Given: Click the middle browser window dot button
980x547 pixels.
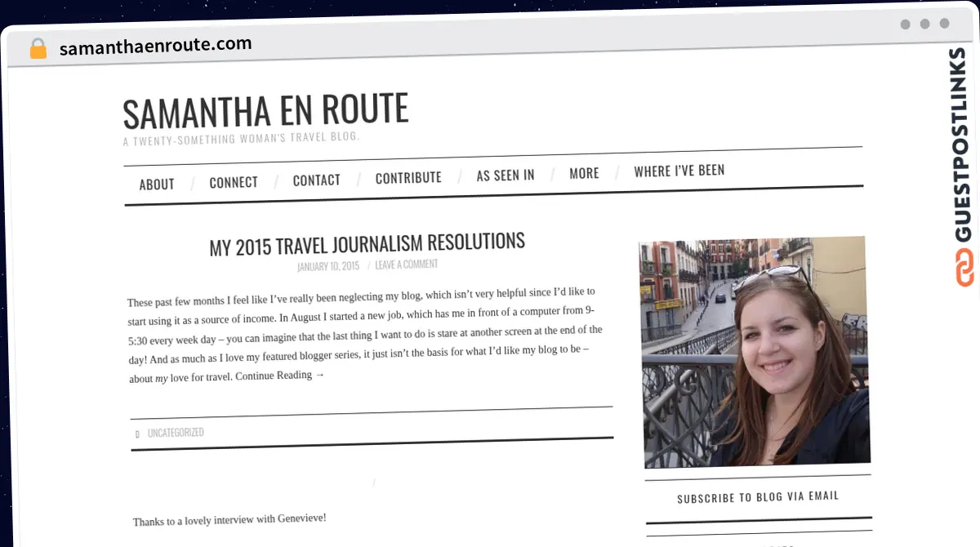Looking at the screenshot, I should coord(924,24).
